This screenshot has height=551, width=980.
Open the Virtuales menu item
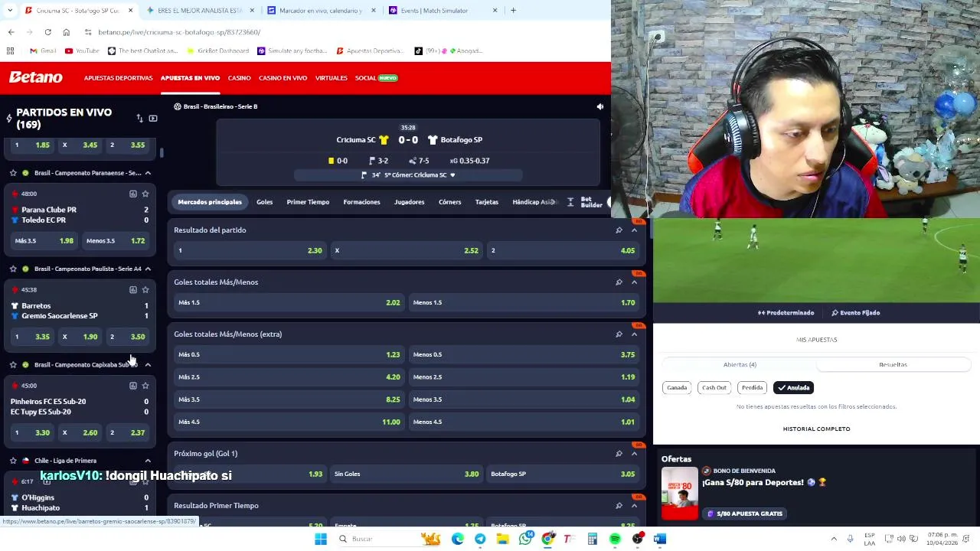coord(332,78)
